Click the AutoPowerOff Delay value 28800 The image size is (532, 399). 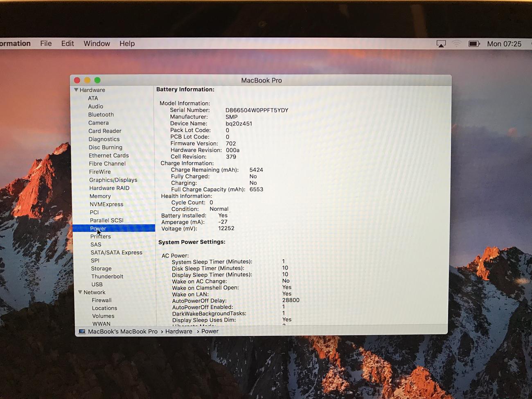pos(291,300)
